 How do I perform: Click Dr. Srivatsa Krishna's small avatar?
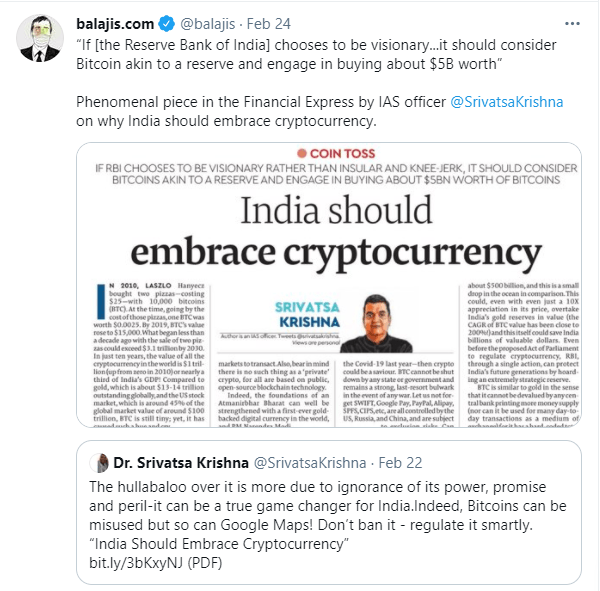click(99, 463)
